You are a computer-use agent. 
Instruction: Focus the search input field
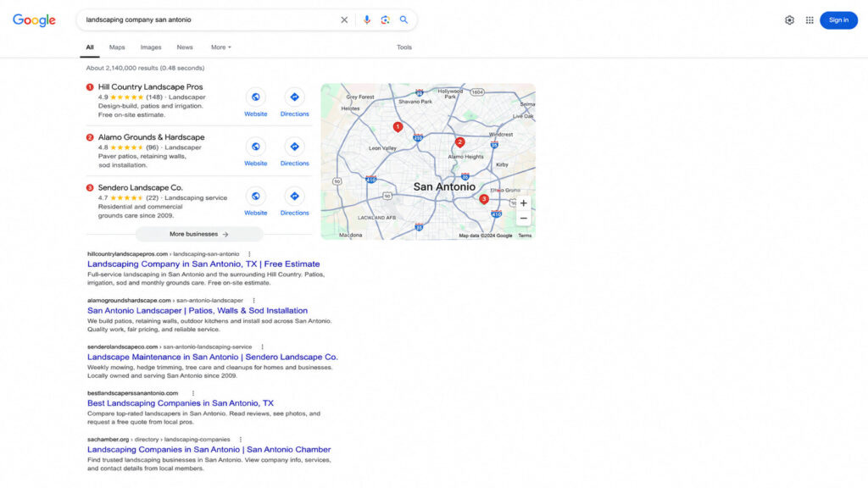(210, 20)
